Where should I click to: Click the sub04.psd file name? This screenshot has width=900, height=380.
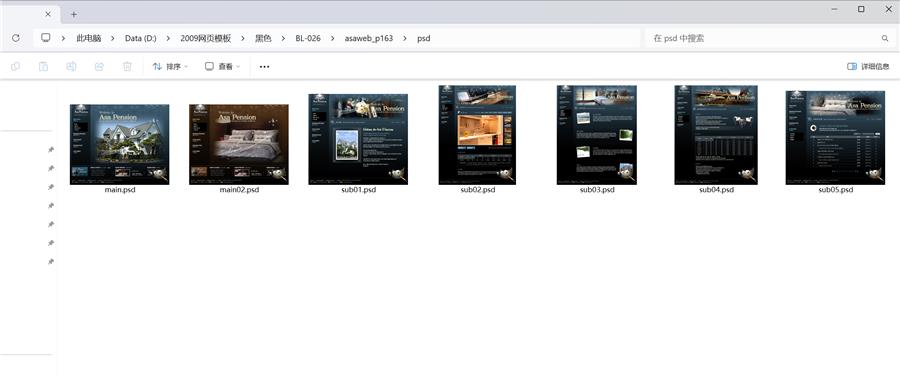pyautogui.click(x=716, y=189)
